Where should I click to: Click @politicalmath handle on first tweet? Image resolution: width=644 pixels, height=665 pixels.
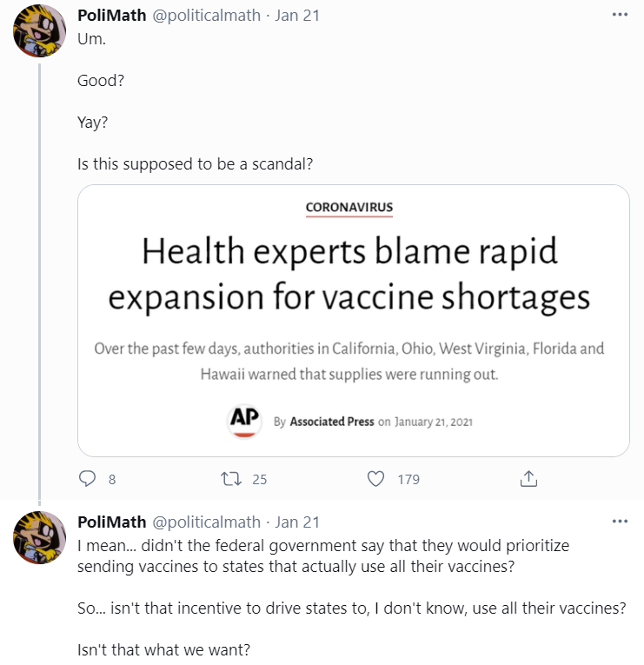206,17
